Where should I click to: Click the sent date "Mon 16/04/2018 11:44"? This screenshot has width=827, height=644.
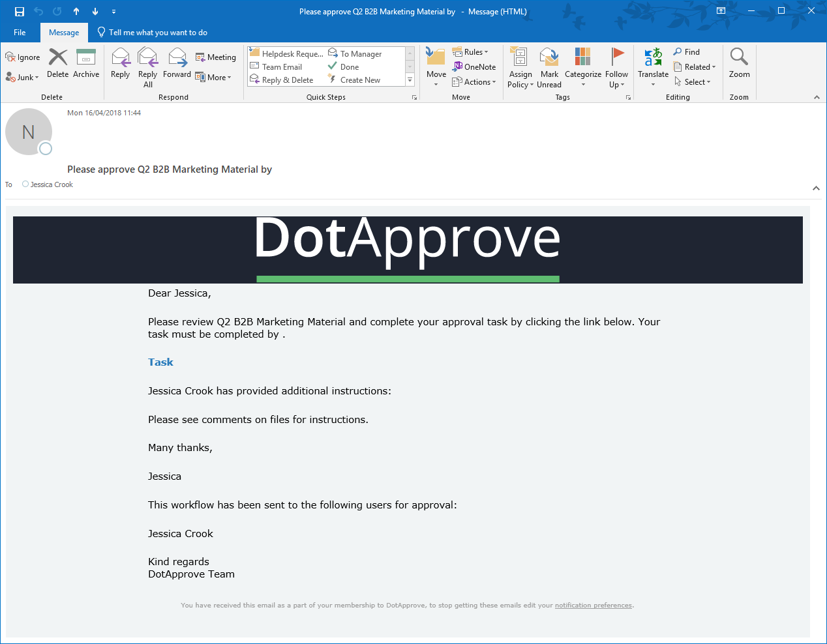[x=104, y=113]
